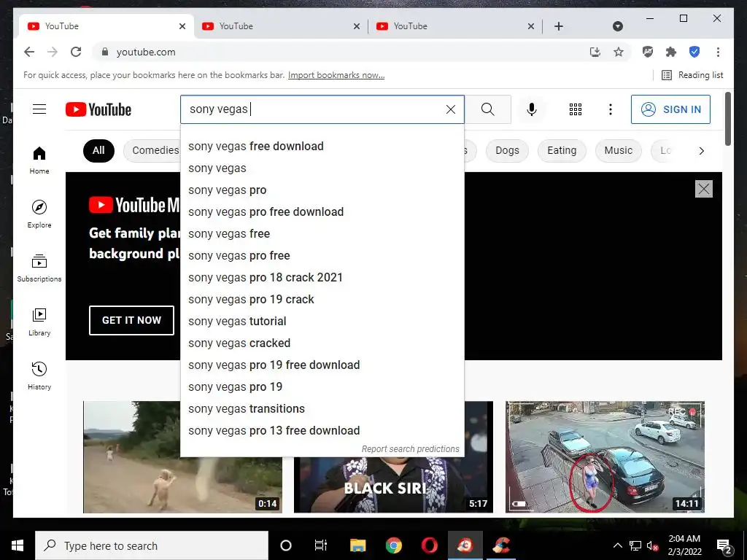Choose suggestion sony vegas pro 18 crack 2021
The height and width of the screenshot is (560, 747).
322,278
